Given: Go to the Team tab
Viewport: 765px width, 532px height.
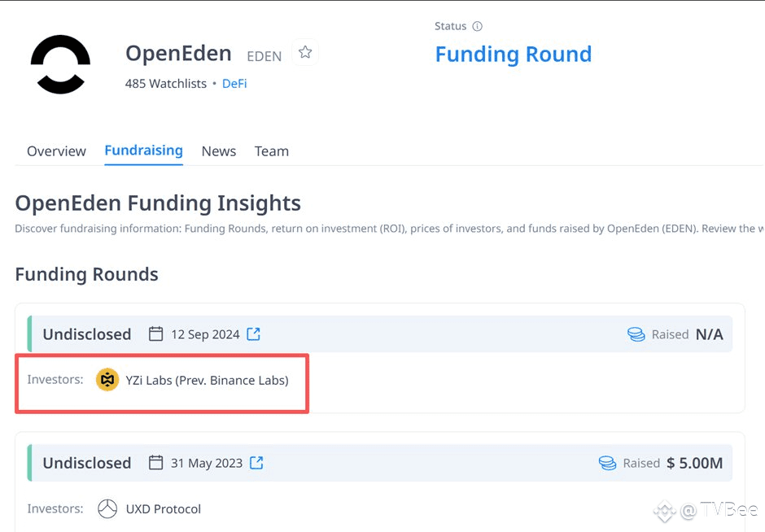Looking at the screenshot, I should pos(272,151).
